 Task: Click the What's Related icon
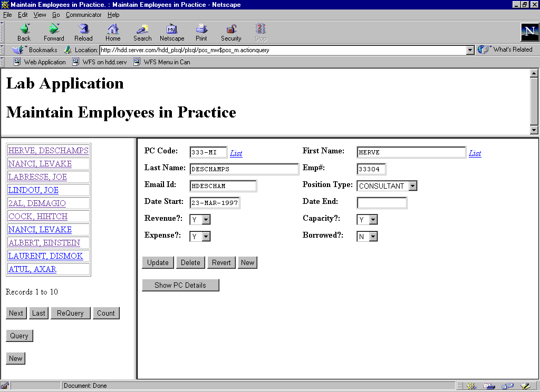[x=484, y=50]
